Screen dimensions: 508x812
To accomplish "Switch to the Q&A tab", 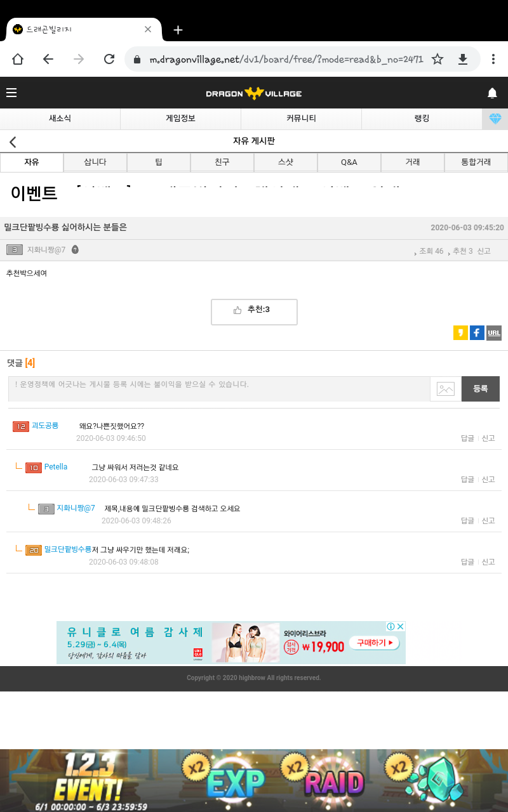I will 349,162.
